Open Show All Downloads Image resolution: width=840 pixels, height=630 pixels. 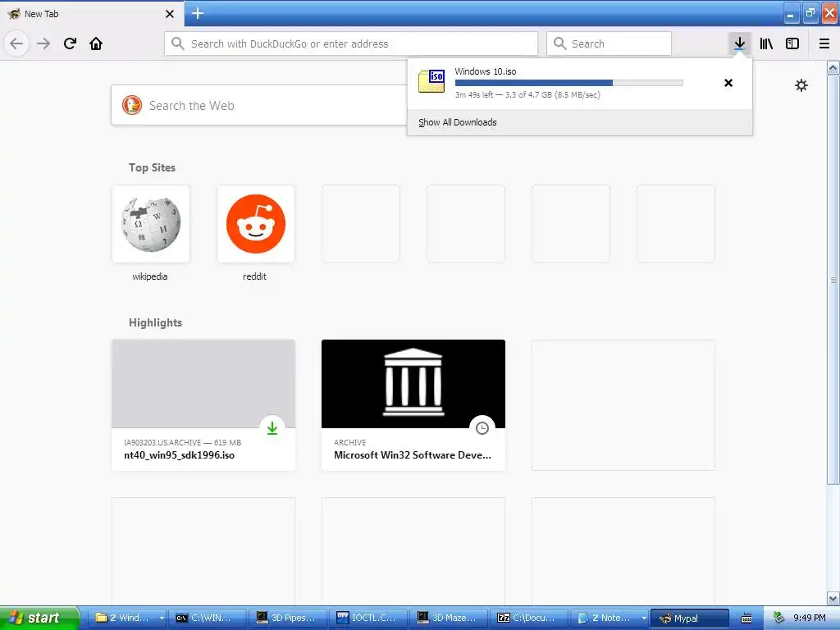[458, 122]
